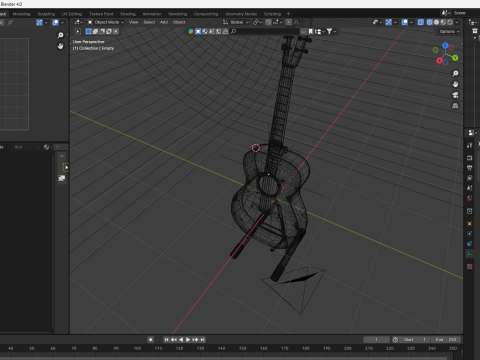This screenshot has width=480, height=360.
Task: Toggle timeline auto keying record button
Action: click(x=151, y=340)
